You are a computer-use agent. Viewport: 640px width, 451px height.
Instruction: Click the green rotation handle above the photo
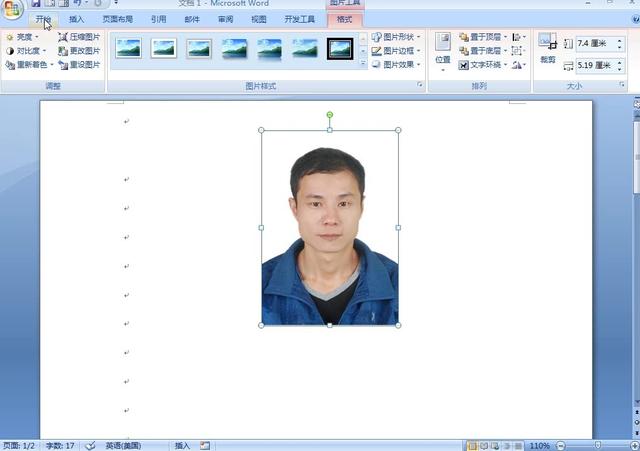330,115
